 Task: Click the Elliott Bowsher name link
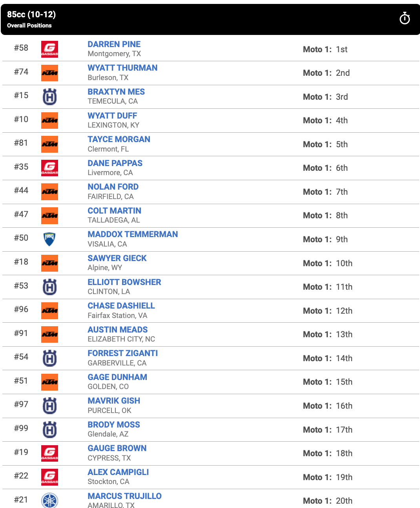click(x=124, y=282)
